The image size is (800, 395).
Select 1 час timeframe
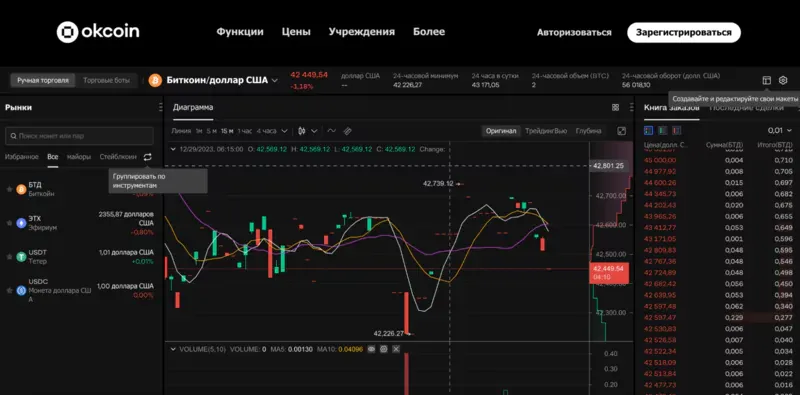coord(244,131)
